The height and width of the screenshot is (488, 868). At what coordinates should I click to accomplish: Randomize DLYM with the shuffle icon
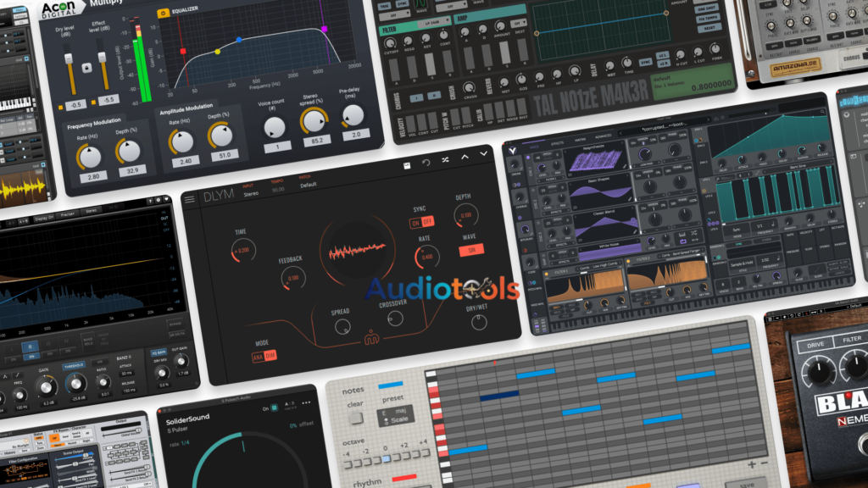[445, 160]
